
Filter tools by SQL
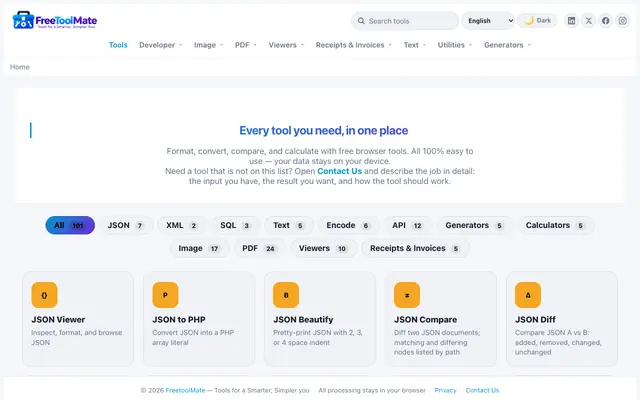[236, 225]
